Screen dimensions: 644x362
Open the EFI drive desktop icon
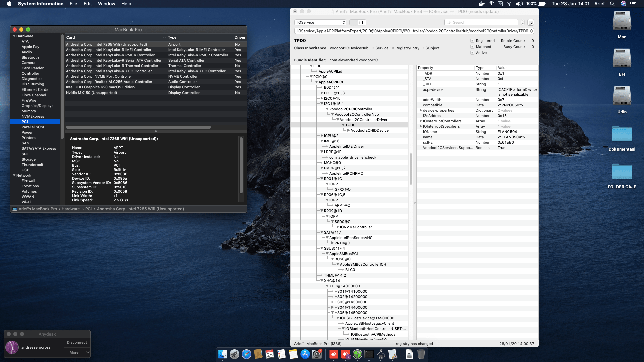[x=622, y=58]
